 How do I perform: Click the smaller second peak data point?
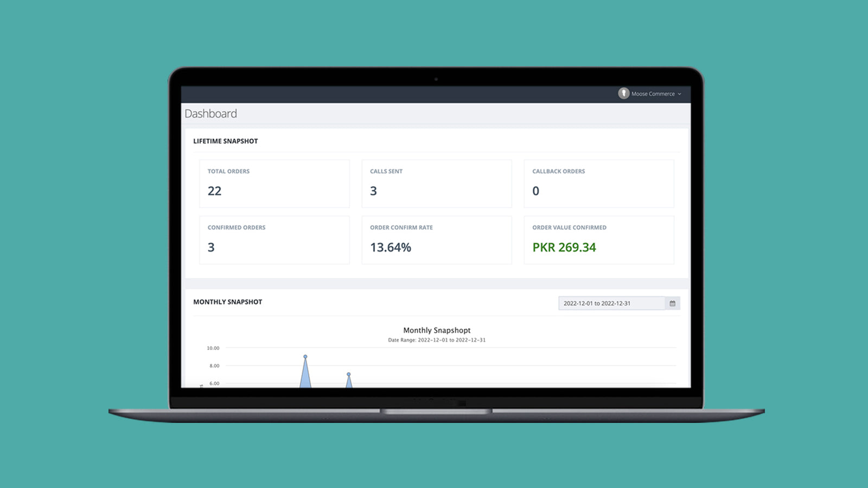coord(349,374)
